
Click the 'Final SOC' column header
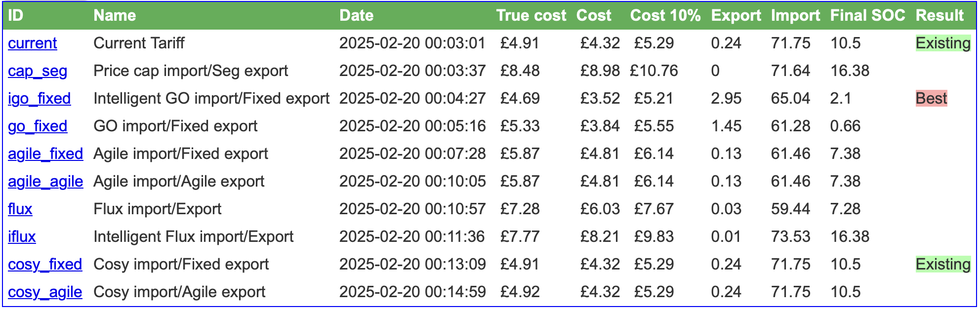point(868,16)
